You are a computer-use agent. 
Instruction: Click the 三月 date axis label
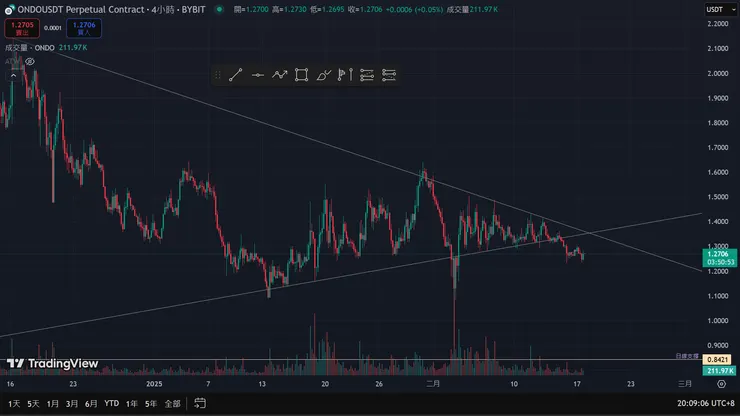click(685, 384)
